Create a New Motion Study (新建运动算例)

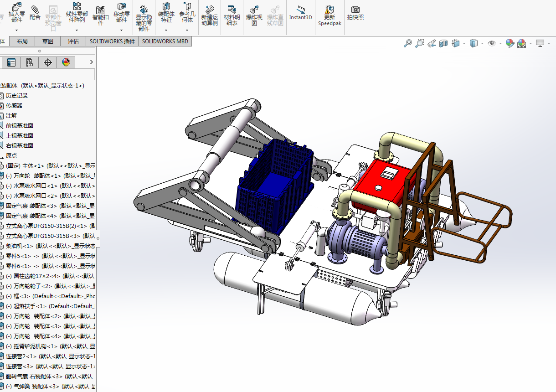(x=210, y=15)
